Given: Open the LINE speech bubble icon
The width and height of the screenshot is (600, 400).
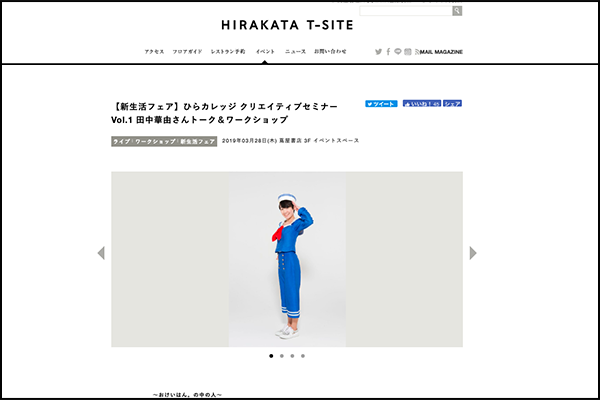Looking at the screenshot, I should [398, 51].
